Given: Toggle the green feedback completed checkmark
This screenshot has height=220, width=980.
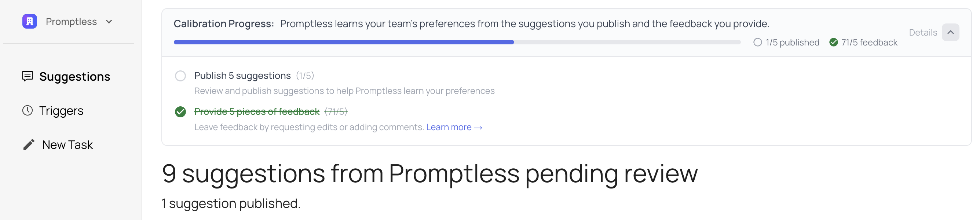Looking at the screenshot, I should click(x=180, y=111).
